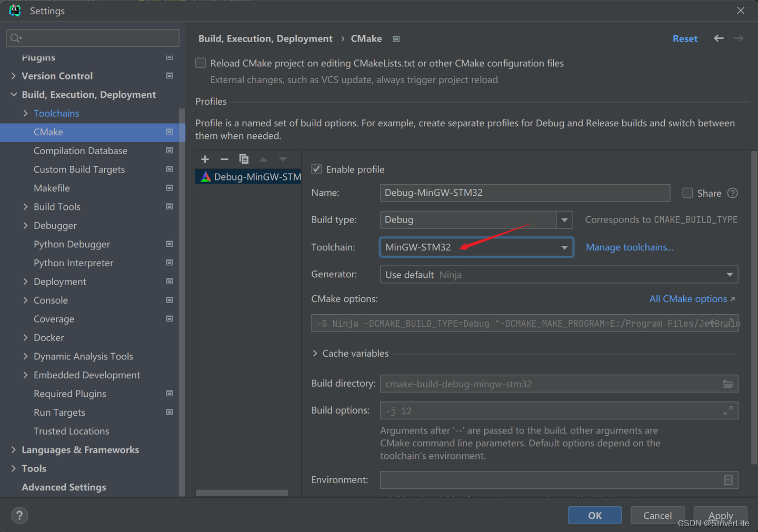Viewport: 758px width, 532px height.
Task: Open the Manage toolchains link
Action: click(630, 247)
